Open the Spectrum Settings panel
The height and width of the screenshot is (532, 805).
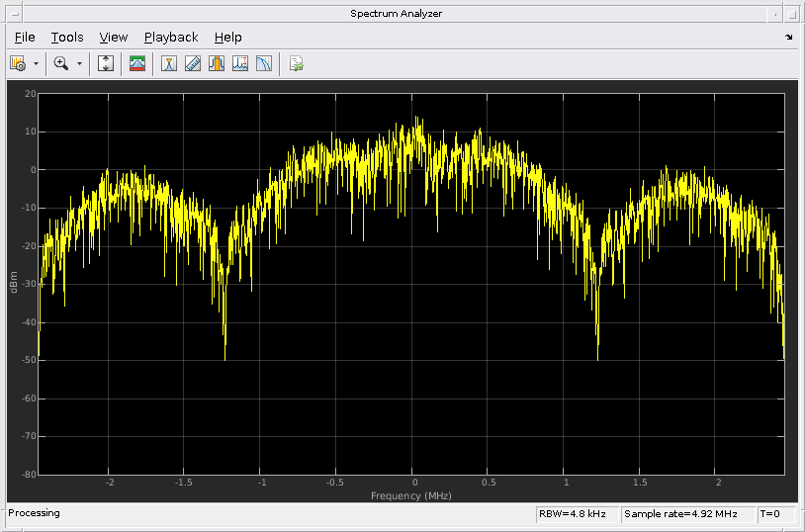[137, 63]
